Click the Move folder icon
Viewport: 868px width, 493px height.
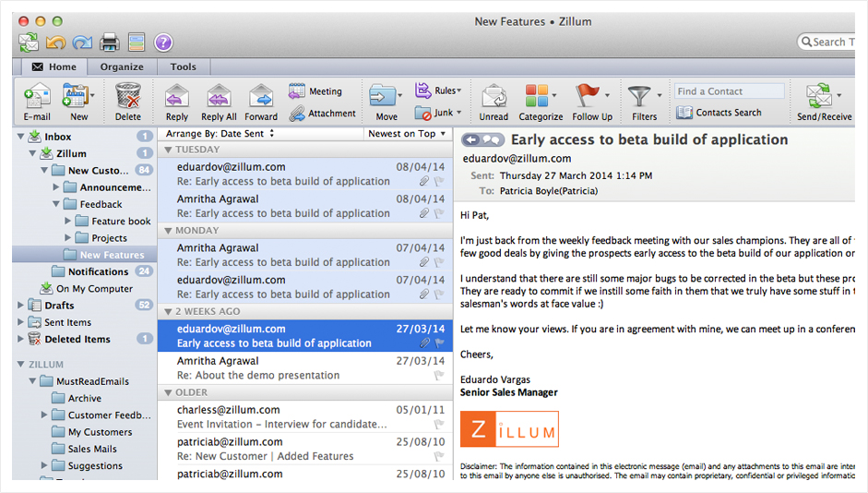pyautogui.click(x=382, y=95)
